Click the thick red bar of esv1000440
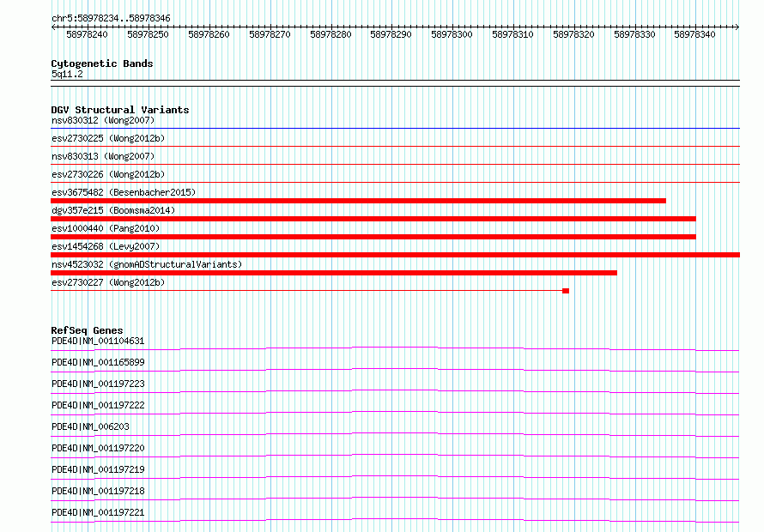Image resolution: width=764 pixels, height=532 pixels. click(x=373, y=237)
